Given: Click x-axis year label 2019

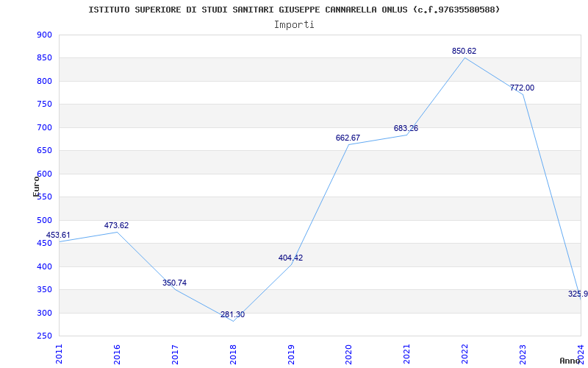Looking at the screenshot, I should [x=290, y=354].
